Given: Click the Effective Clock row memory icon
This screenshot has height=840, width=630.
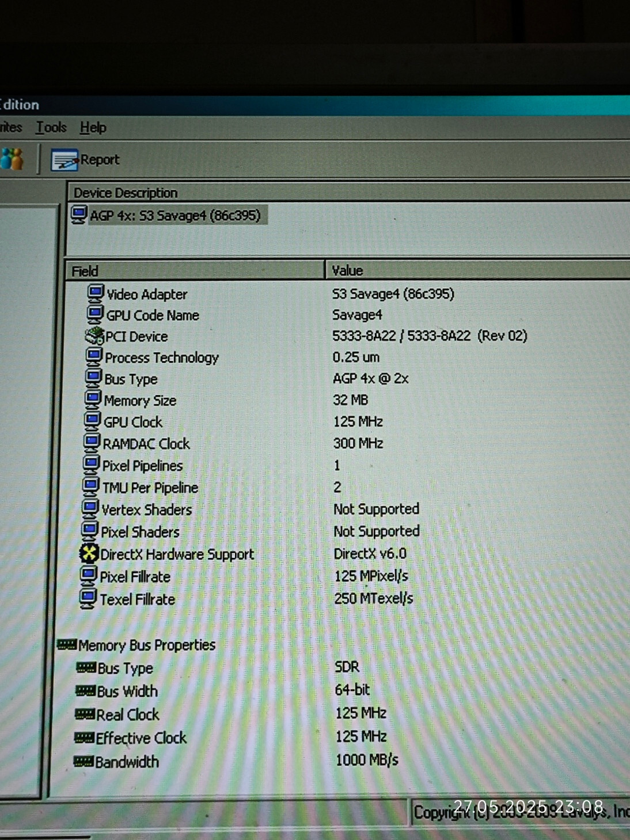Looking at the screenshot, I should tap(84, 738).
